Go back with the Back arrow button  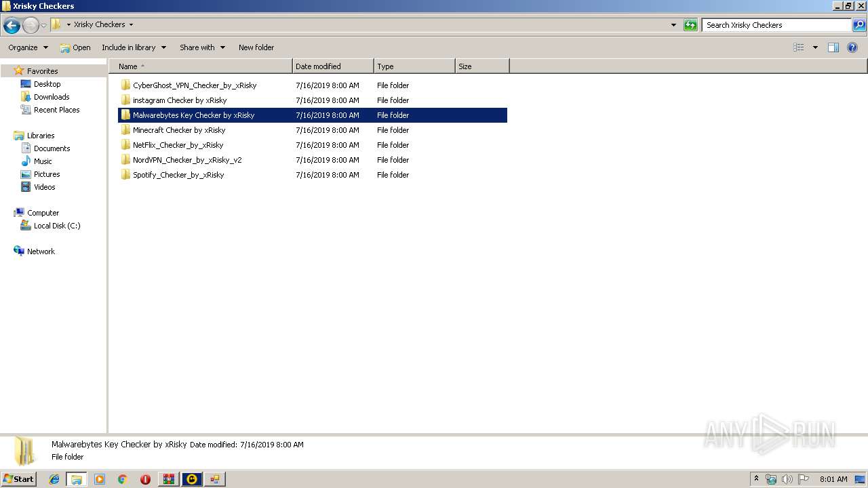[x=12, y=25]
